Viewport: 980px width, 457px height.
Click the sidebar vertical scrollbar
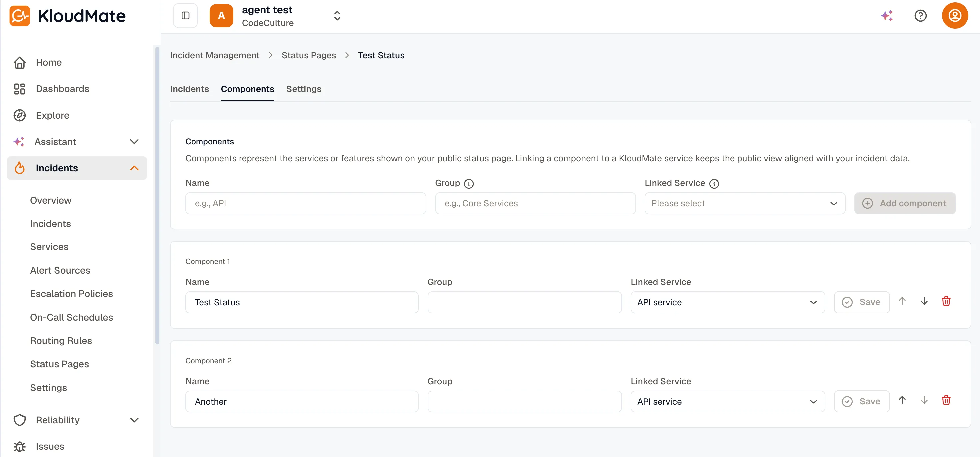pos(157,196)
